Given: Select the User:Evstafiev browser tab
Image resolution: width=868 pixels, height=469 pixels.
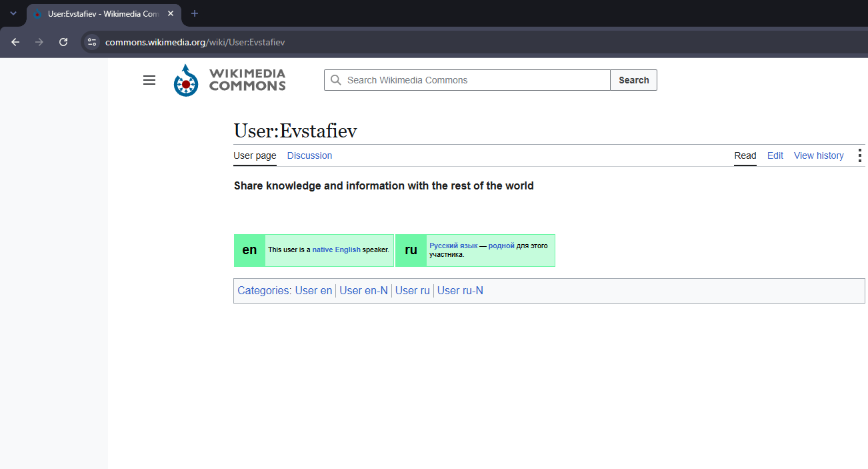Looking at the screenshot, I should point(103,13).
